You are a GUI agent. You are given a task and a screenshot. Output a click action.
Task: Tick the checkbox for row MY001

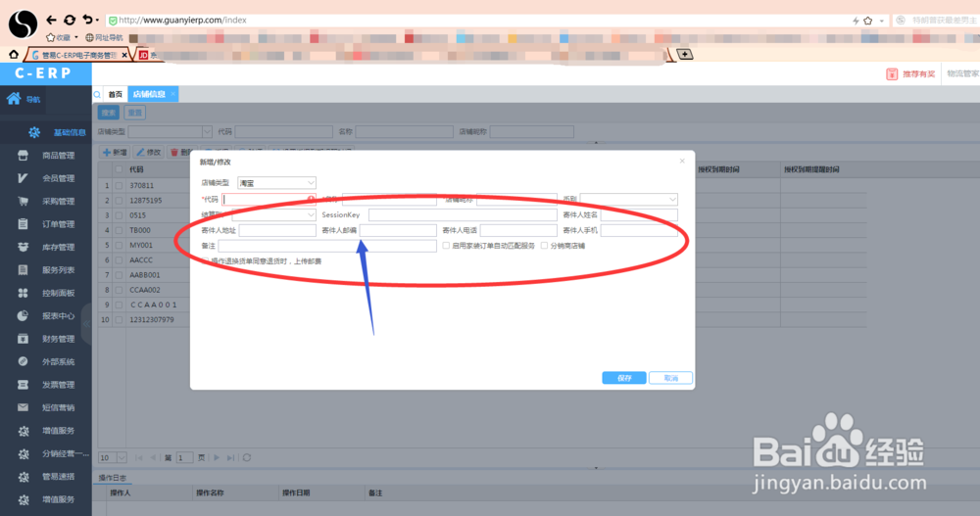[119, 246]
